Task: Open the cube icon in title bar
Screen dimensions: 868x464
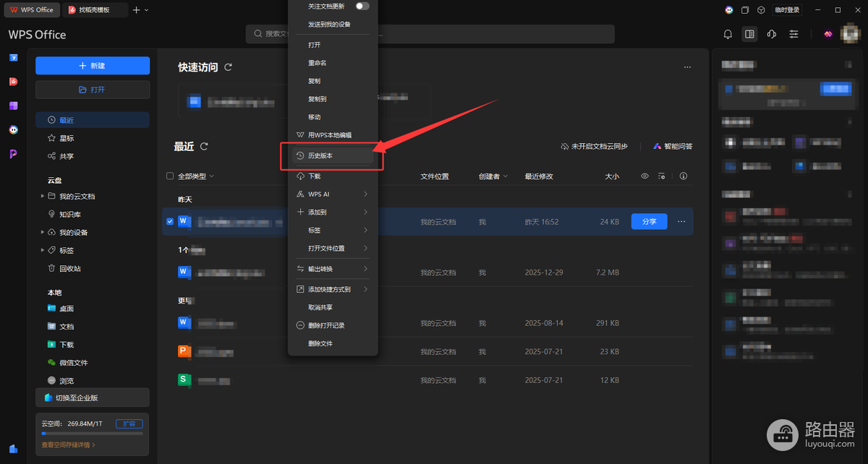Action: point(761,10)
